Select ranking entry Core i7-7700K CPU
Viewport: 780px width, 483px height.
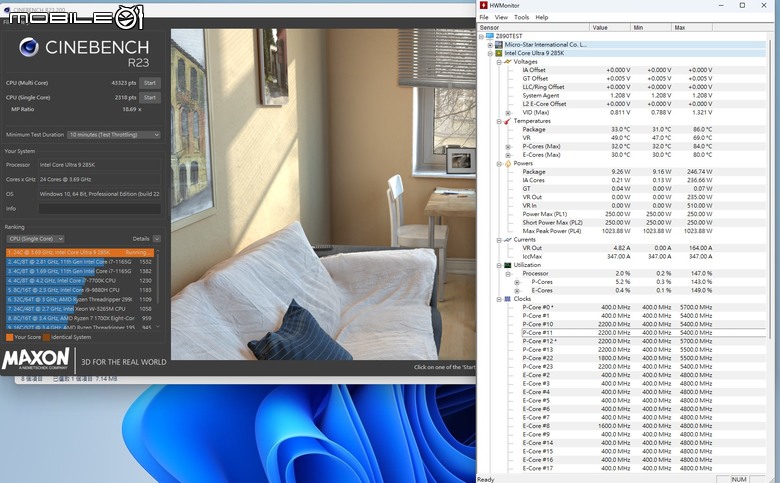click(x=80, y=281)
